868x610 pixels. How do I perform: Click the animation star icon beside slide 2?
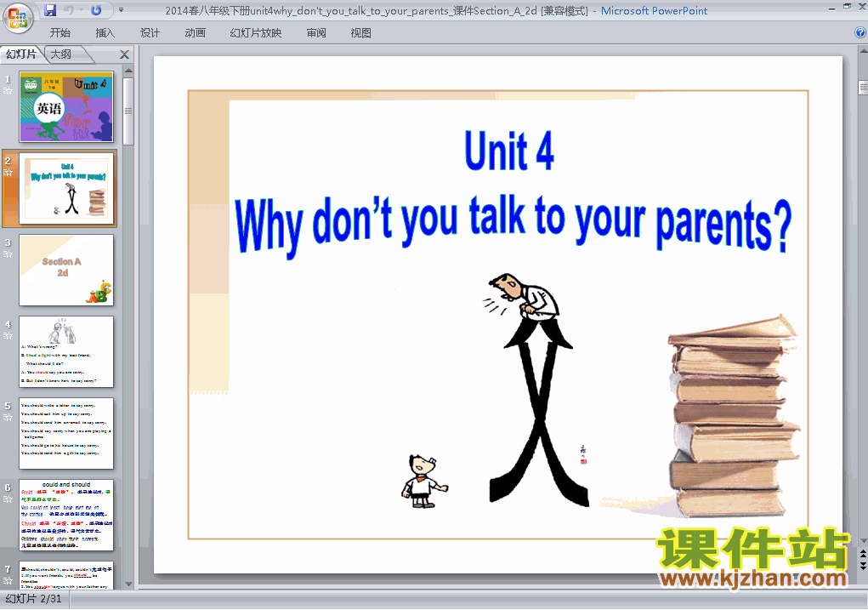tap(8, 173)
